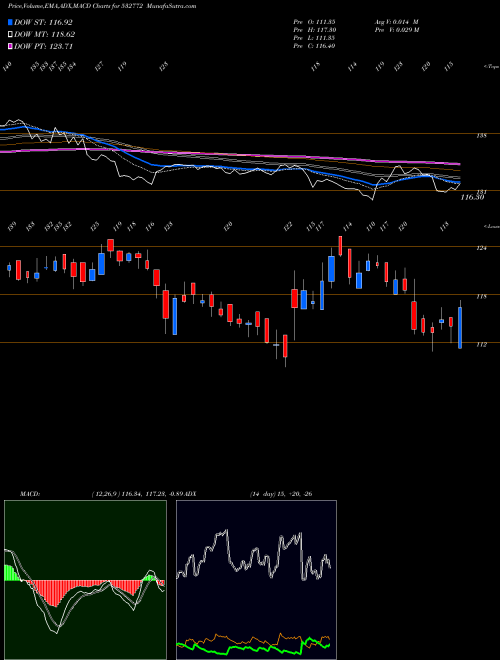Click the 'Pre O: 111.35' value

coord(314,21)
